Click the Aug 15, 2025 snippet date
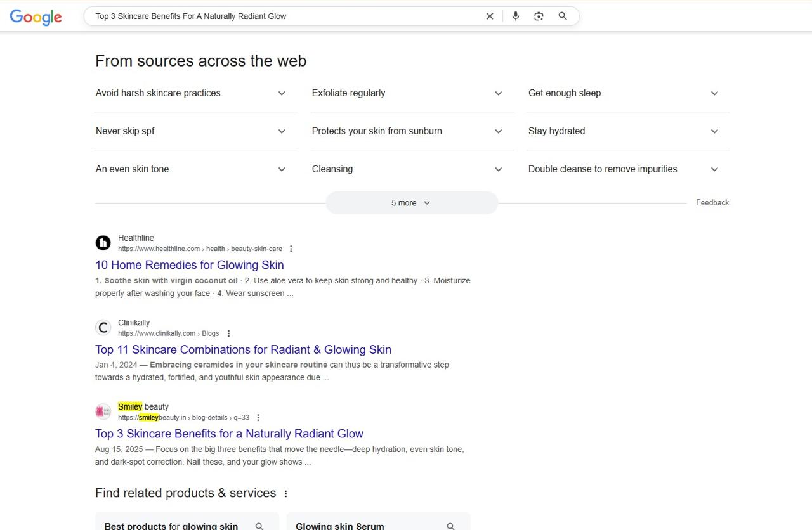 click(x=119, y=449)
